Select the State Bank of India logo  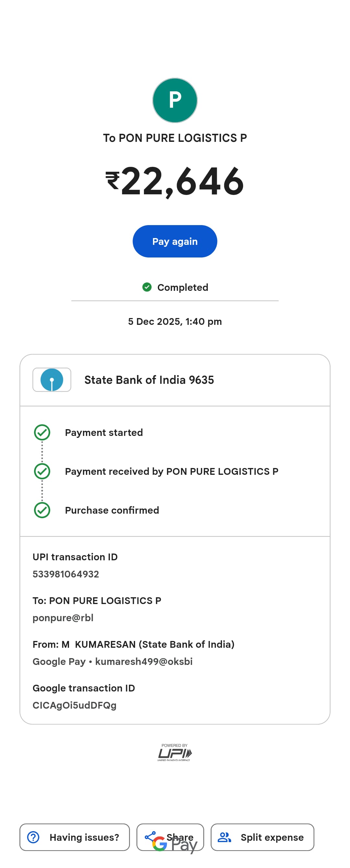pyautogui.click(x=52, y=380)
